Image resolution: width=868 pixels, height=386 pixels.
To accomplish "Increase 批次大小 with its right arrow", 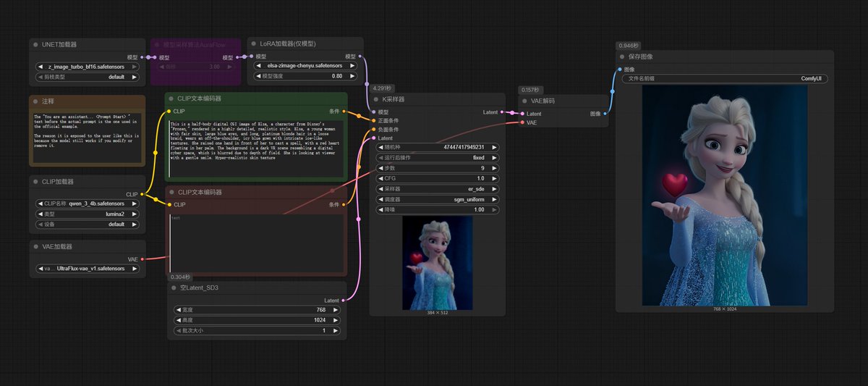I will 337,330.
